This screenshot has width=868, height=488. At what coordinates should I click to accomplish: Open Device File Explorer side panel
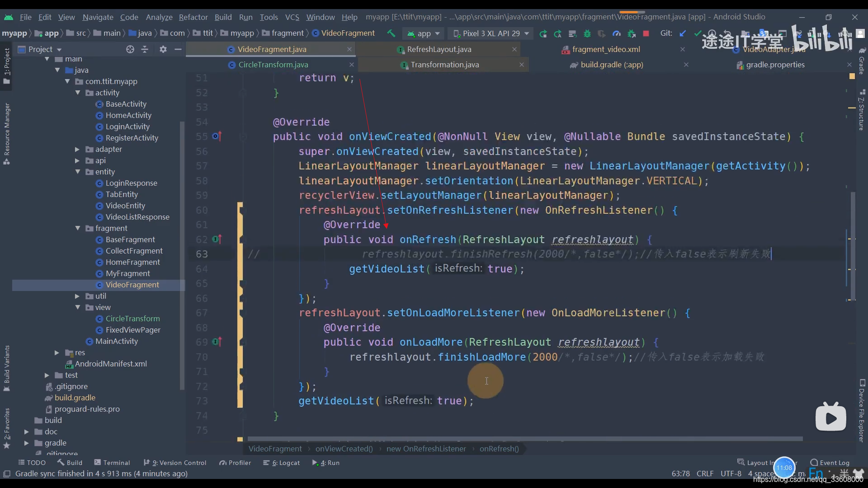[x=862, y=411]
